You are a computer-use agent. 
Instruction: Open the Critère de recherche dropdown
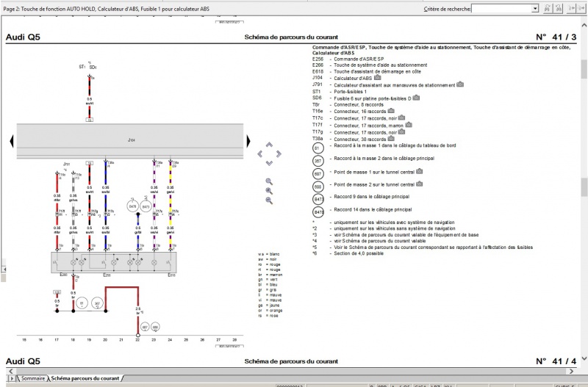click(534, 9)
